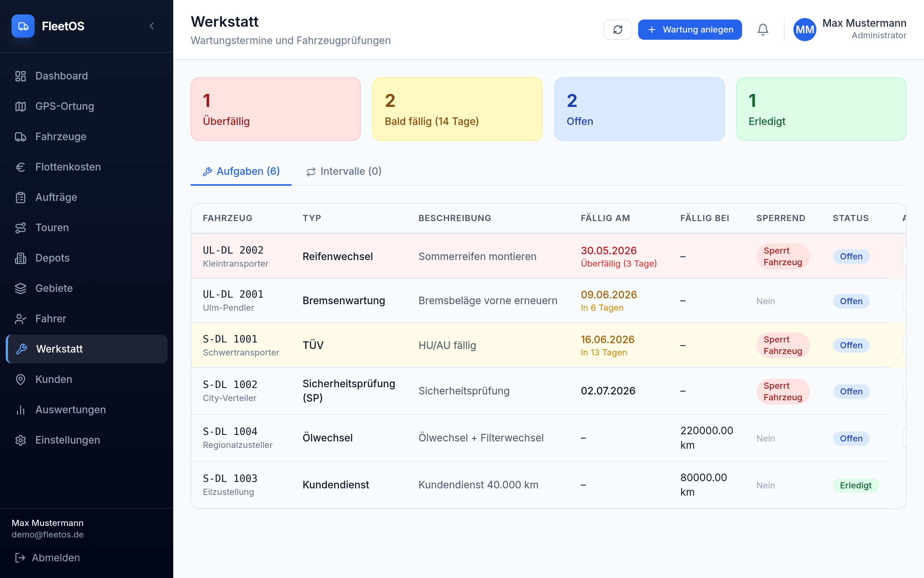924x578 pixels.
Task: Click the Touren route icon
Action: (x=21, y=228)
